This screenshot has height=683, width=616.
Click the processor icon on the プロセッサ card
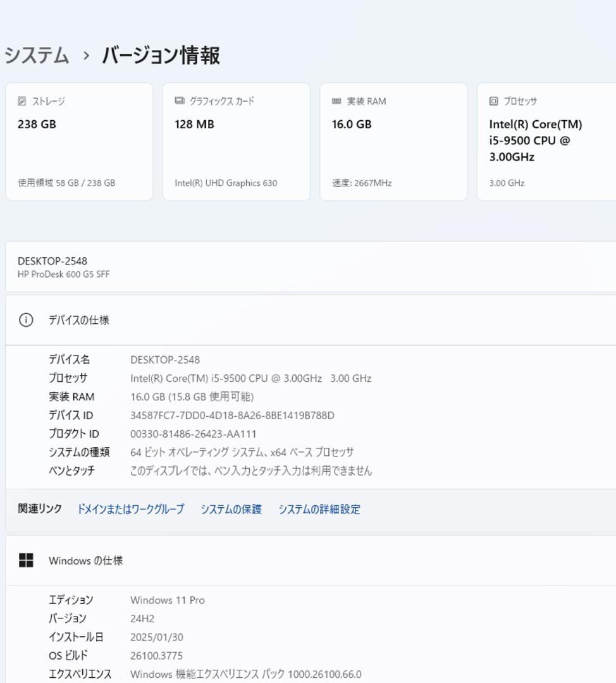click(x=492, y=100)
